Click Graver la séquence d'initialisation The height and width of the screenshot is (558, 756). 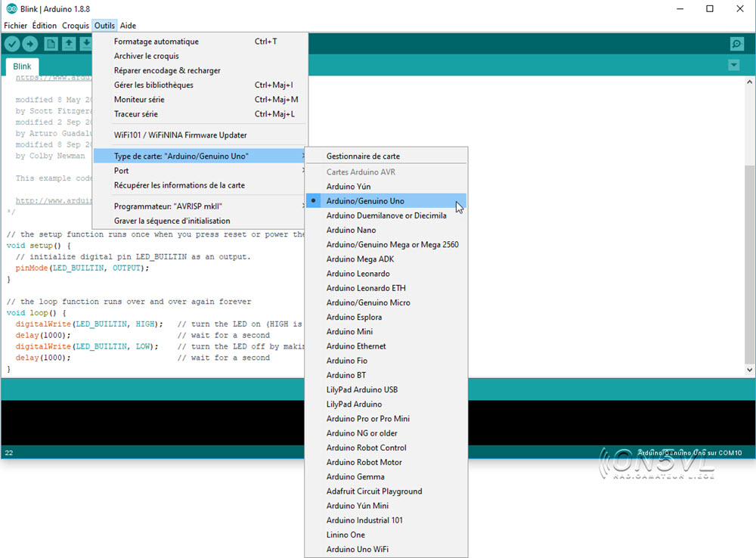[x=200, y=221]
